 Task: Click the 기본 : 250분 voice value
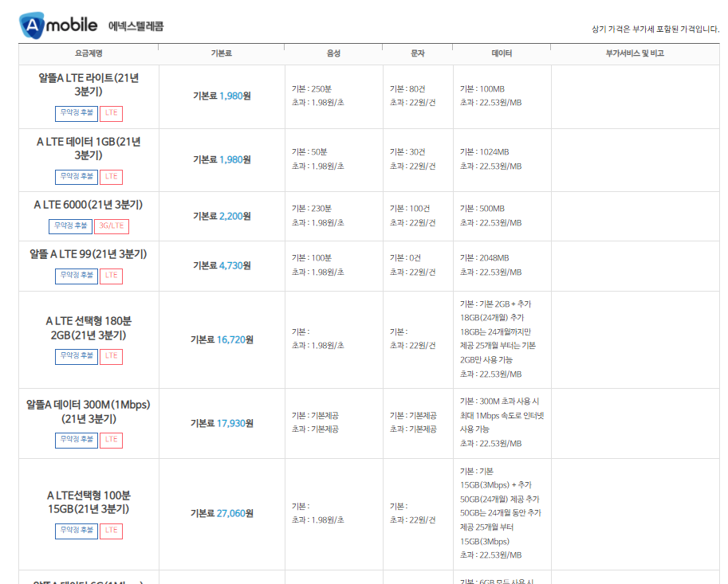tap(312, 89)
